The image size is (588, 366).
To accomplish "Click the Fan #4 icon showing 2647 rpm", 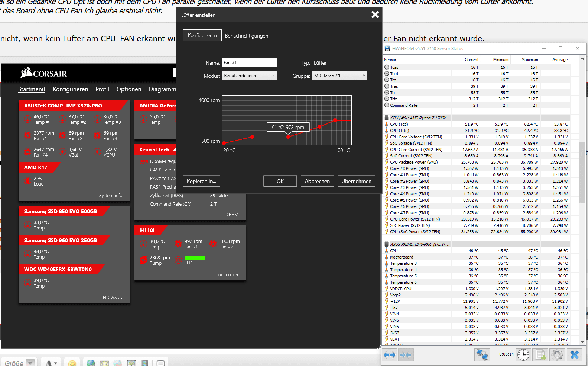I will tap(27, 152).
